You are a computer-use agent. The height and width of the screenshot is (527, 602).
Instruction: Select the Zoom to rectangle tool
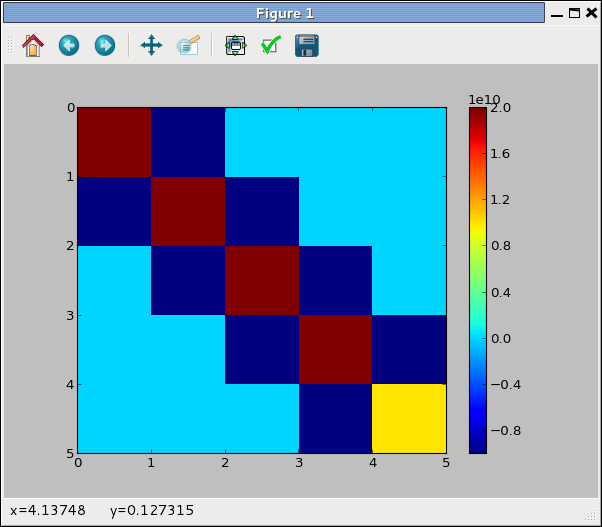pyautogui.click(x=188, y=45)
